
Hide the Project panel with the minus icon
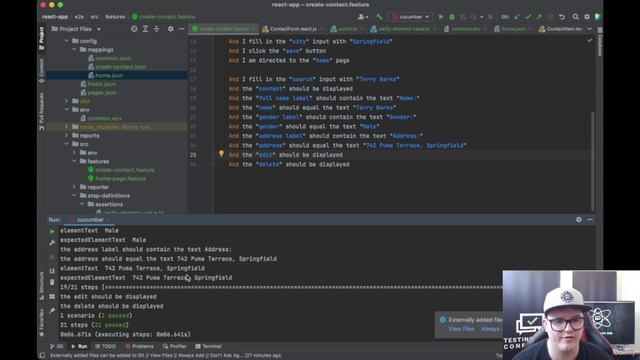coord(182,29)
